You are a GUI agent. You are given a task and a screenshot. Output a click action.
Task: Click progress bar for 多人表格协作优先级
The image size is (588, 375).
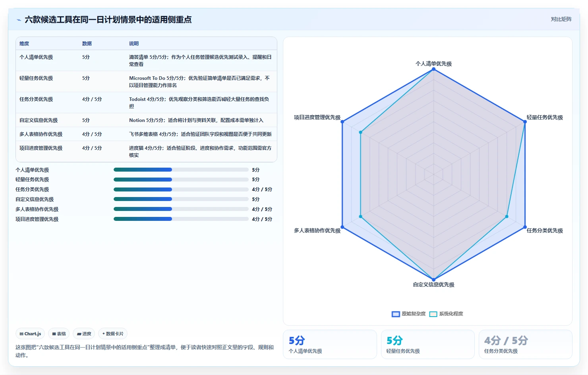point(181,209)
